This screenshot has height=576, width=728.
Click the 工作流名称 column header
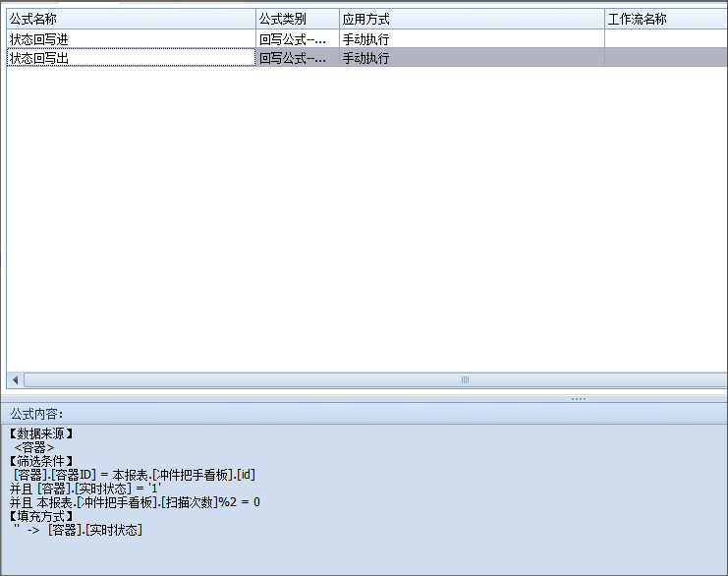(x=665, y=20)
